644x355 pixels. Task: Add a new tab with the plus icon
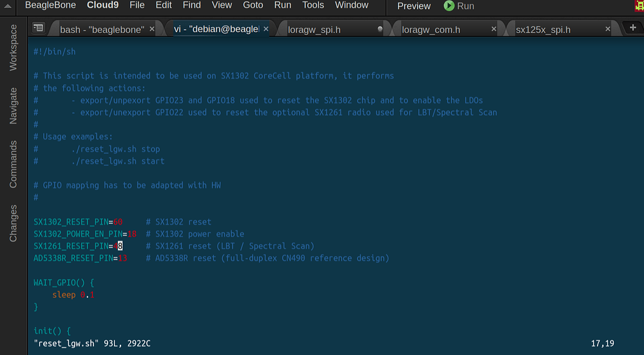click(x=633, y=28)
